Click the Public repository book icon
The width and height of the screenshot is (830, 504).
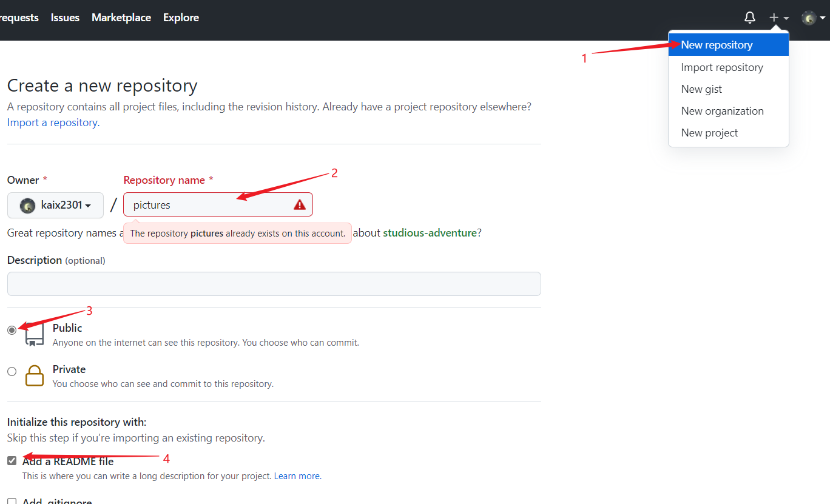35,334
